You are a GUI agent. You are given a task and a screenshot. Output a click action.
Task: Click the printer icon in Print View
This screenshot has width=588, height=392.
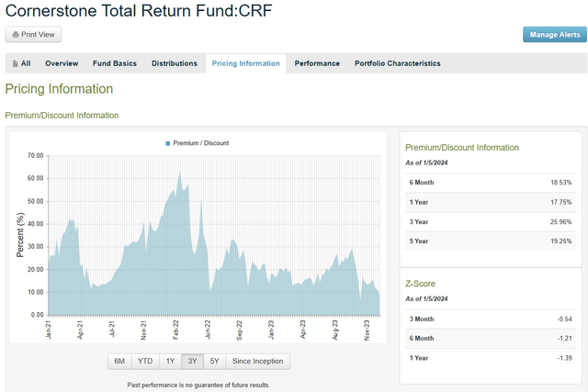click(16, 35)
